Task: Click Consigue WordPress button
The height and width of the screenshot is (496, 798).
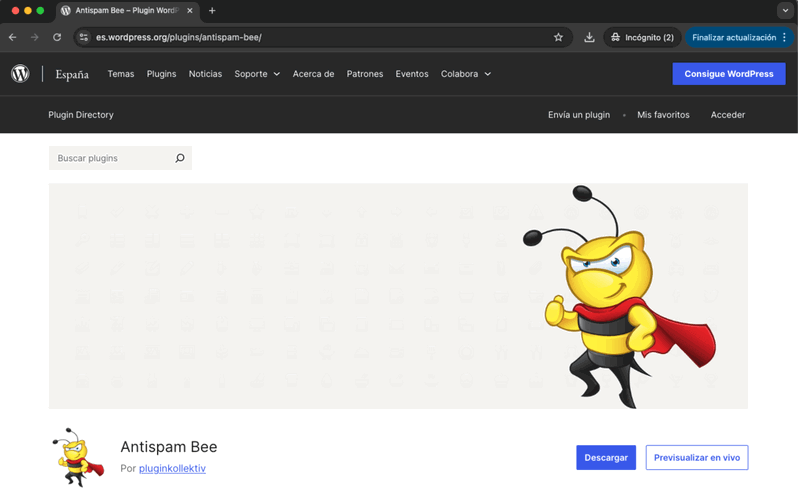Action: (729, 74)
